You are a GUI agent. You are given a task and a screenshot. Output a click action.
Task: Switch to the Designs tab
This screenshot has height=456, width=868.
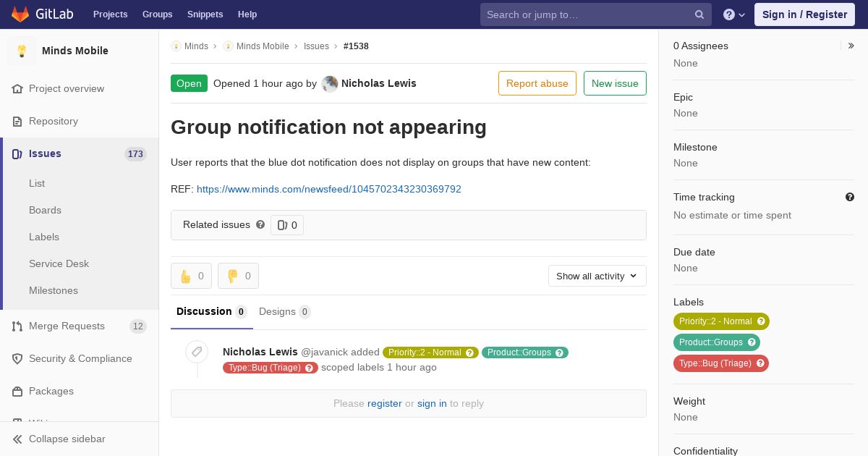[284, 311]
